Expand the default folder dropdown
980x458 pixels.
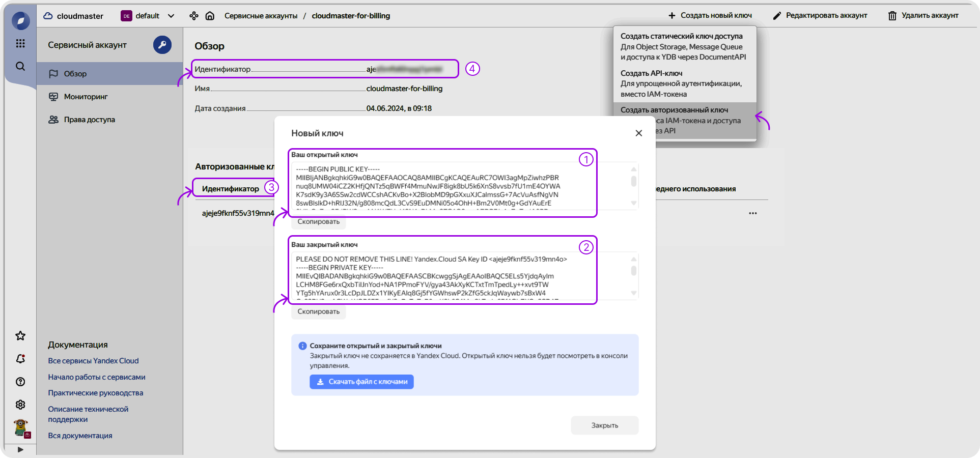171,16
